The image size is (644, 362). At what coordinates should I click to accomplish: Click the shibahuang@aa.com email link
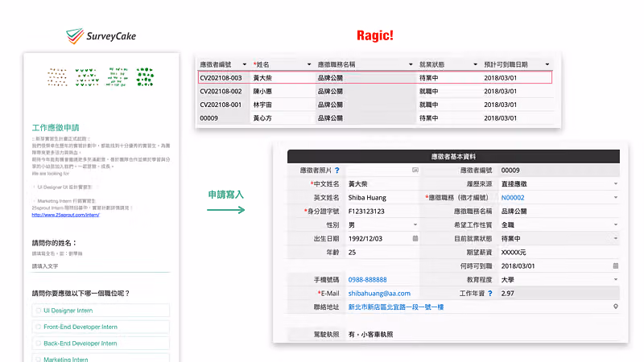[x=379, y=294]
